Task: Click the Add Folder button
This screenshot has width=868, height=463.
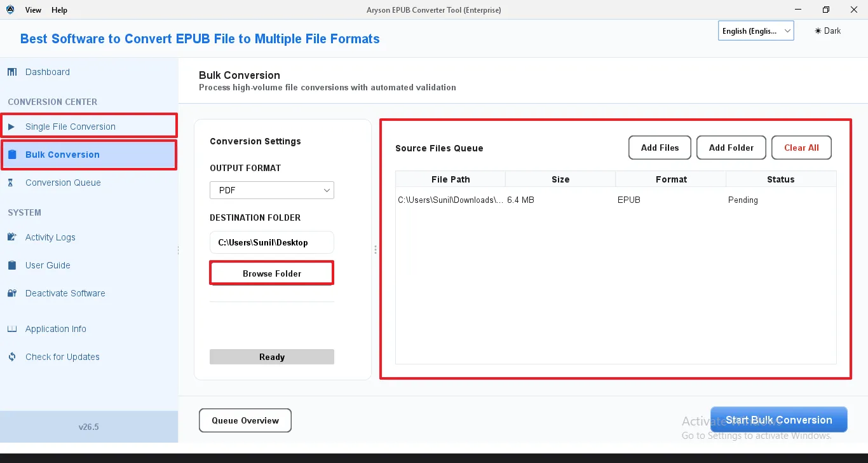Action: point(731,148)
